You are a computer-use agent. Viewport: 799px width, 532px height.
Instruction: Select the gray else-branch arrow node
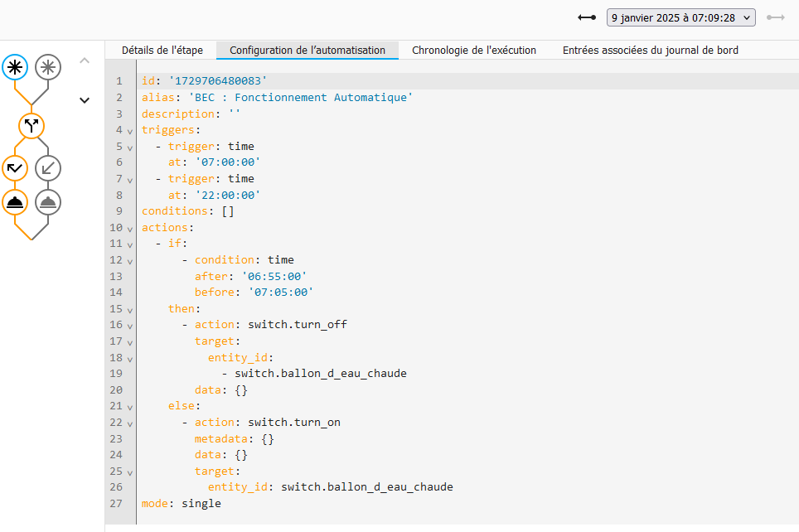tap(48, 168)
